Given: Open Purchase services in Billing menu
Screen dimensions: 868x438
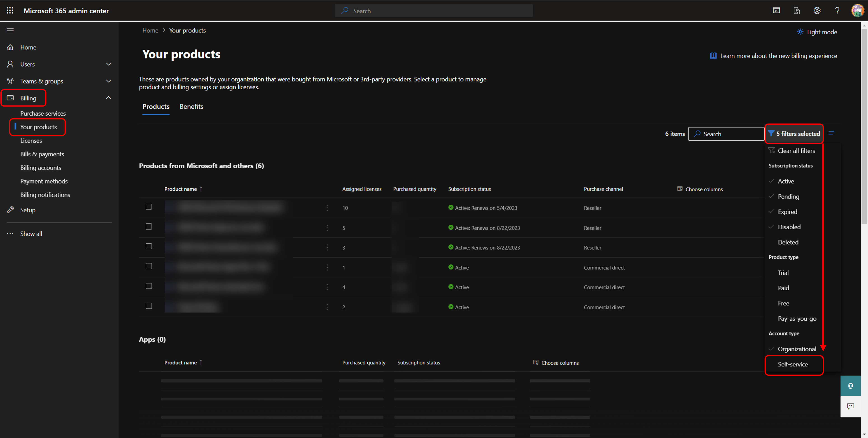Looking at the screenshot, I should point(43,114).
